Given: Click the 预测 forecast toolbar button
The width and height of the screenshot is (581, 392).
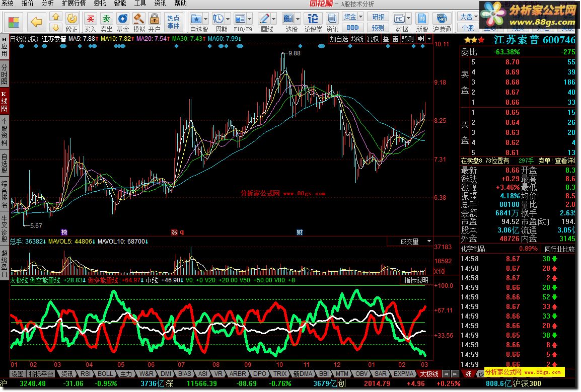Looking at the screenshot, I should [378, 27].
